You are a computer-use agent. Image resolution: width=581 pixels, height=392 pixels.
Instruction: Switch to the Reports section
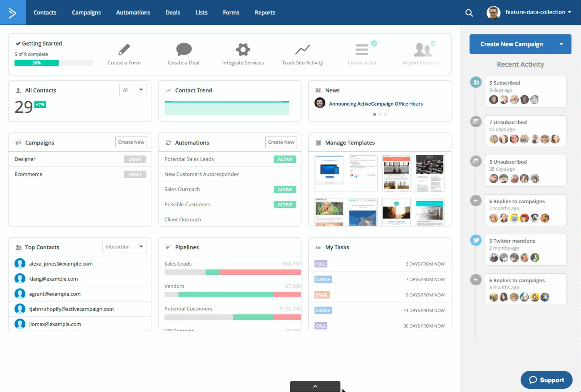tap(265, 12)
